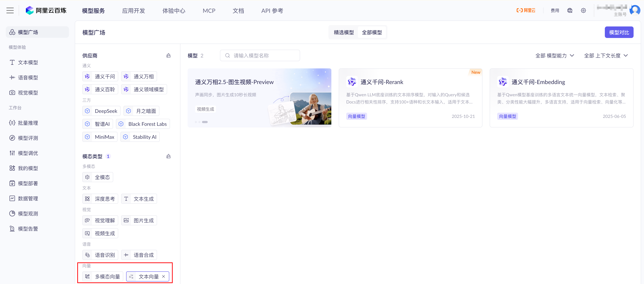Collapse the 供应商 filter section via lock icon
Viewport: 644px width, 284px height.
[169, 55]
